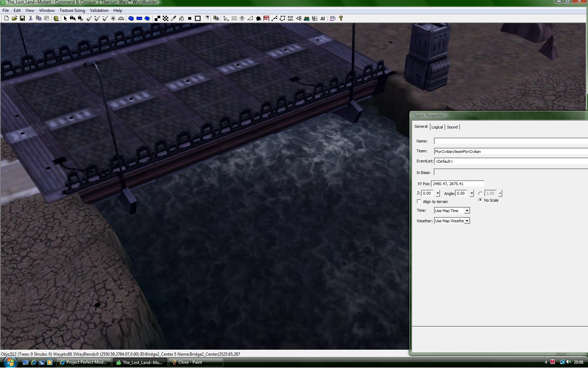Select the fuzzy radial smooth tool
This screenshot has width=588, height=377.
point(113,18)
